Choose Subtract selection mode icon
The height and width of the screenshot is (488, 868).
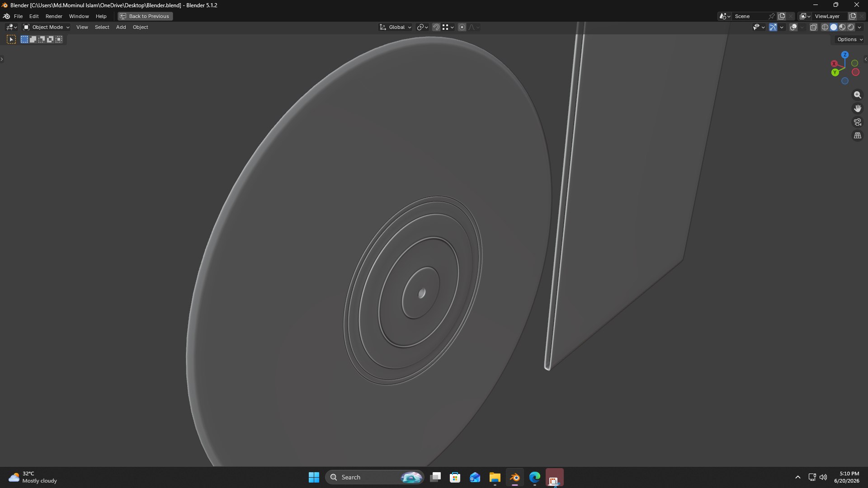42,39
